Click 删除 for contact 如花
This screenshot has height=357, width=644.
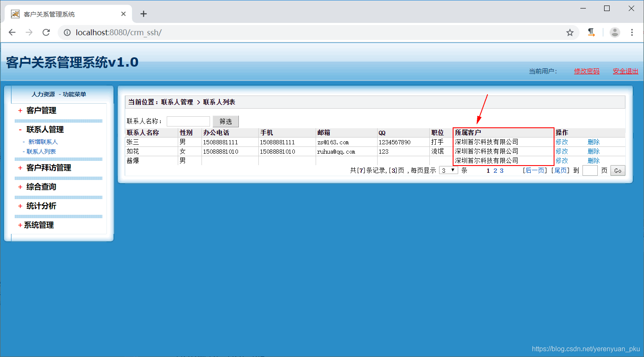[x=594, y=151]
